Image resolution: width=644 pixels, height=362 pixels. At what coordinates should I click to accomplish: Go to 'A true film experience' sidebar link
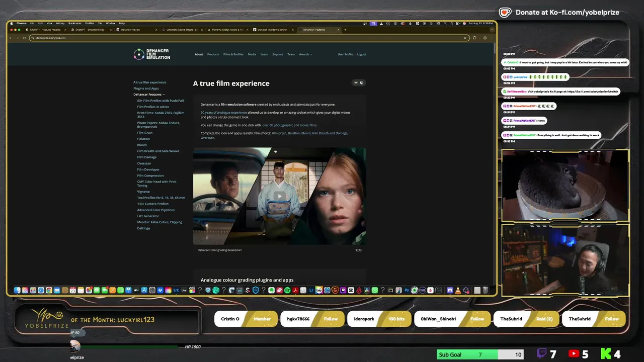tap(149, 82)
